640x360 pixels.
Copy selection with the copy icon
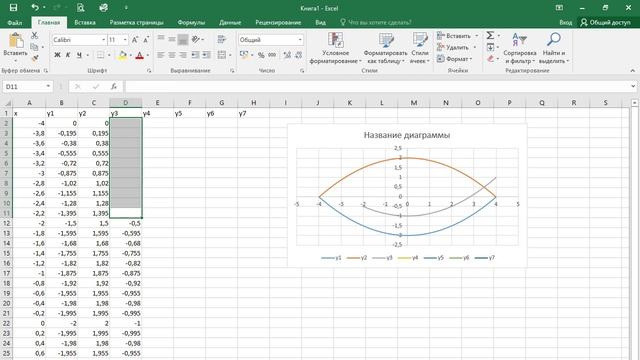(x=35, y=47)
